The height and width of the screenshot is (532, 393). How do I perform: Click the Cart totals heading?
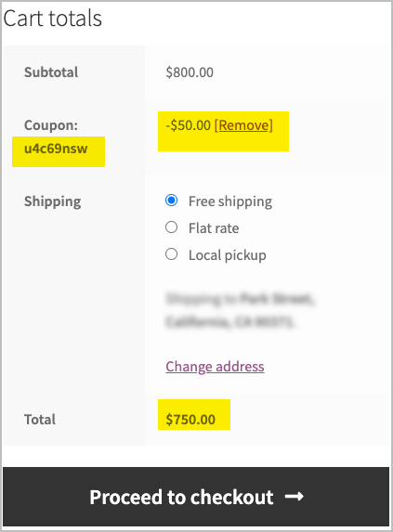click(53, 19)
